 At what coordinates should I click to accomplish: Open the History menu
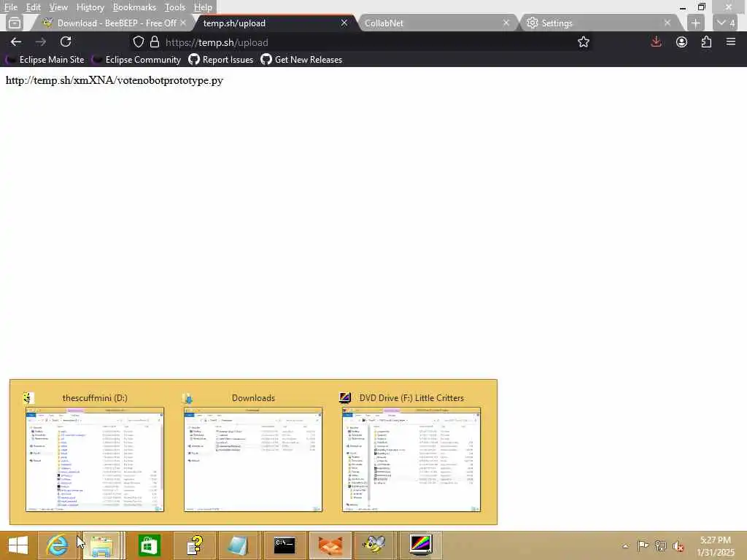coord(90,7)
